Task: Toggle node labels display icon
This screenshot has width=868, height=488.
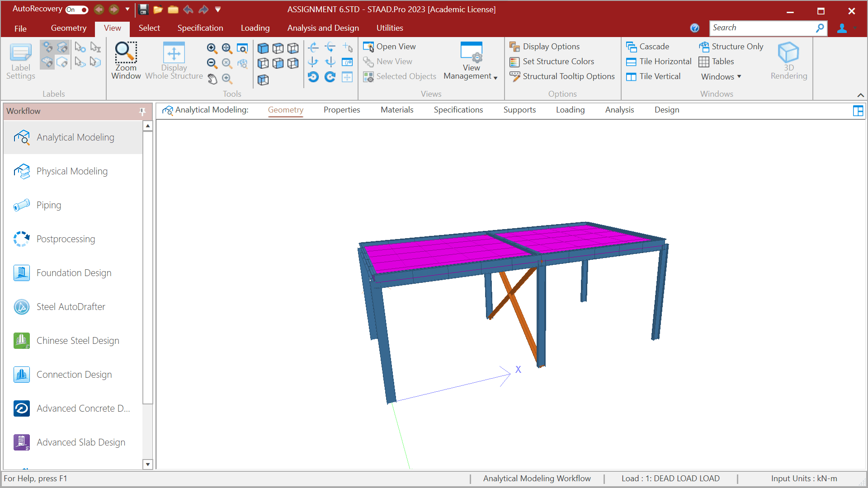Action: point(47,47)
